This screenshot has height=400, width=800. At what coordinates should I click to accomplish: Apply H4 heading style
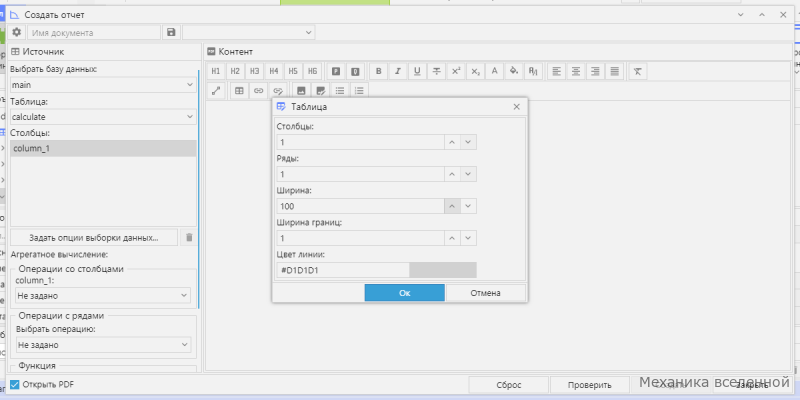[x=274, y=71]
